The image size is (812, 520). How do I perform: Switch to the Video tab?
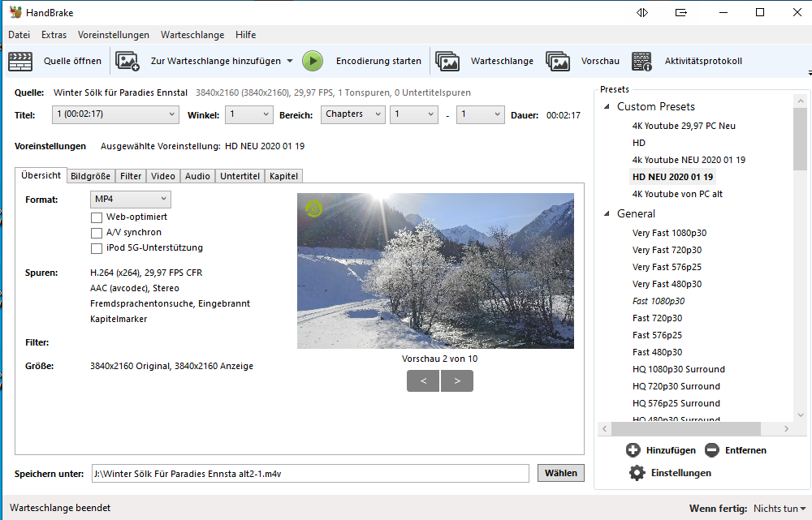163,176
